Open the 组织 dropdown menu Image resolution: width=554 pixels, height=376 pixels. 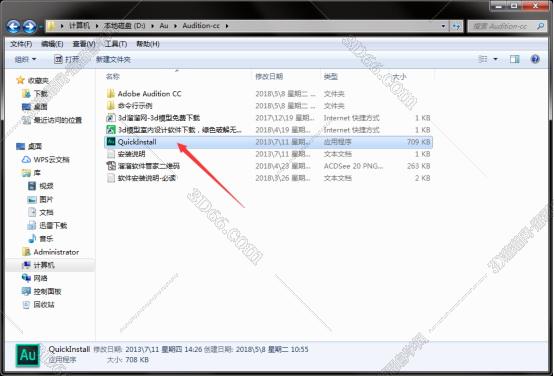point(25,59)
